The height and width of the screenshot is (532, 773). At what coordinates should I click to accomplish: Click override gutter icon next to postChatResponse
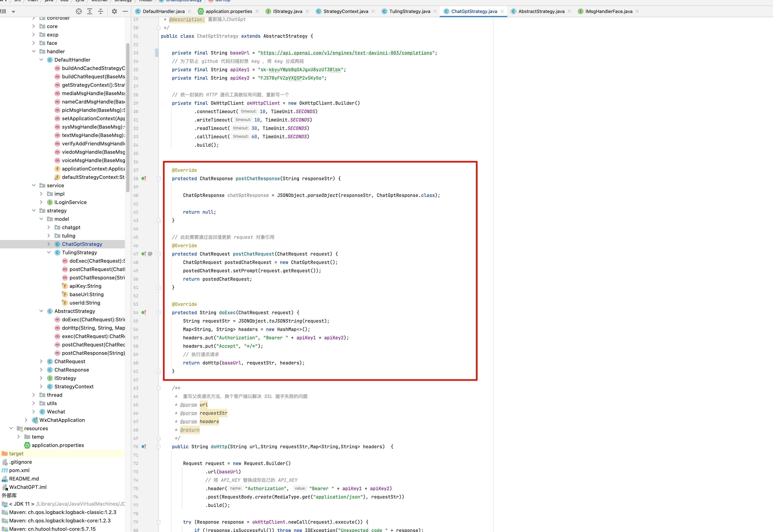click(144, 179)
